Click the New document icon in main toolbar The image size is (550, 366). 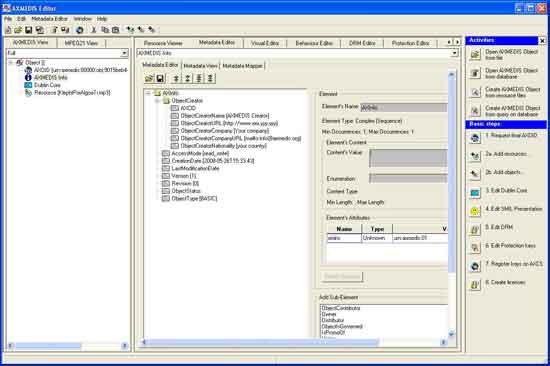pyautogui.click(x=8, y=30)
